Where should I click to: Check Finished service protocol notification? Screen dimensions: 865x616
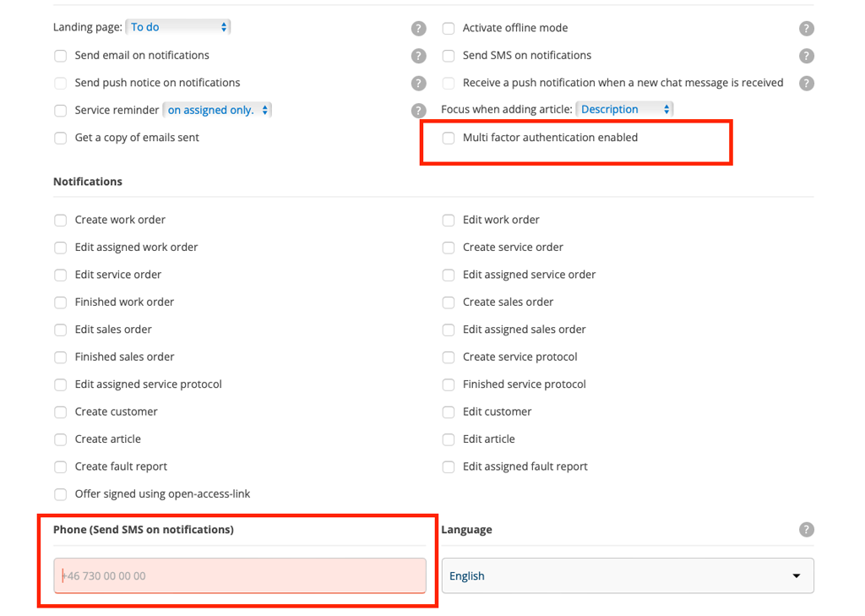coord(449,384)
